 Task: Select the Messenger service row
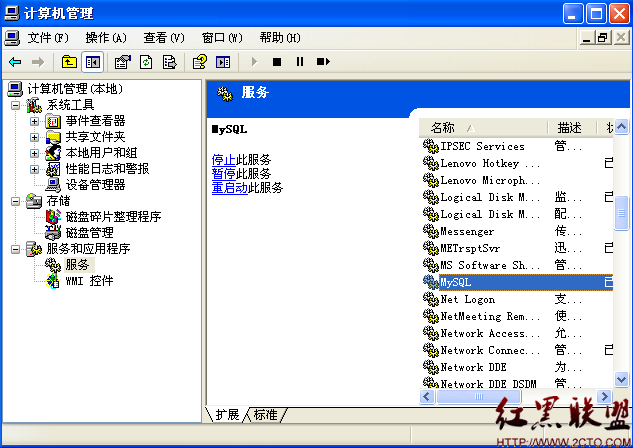(517, 231)
